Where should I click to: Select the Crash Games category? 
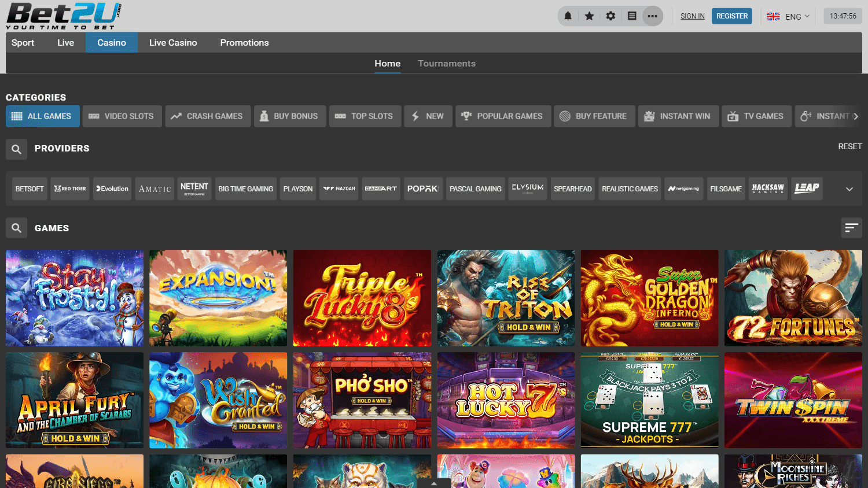(x=208, y=116)
